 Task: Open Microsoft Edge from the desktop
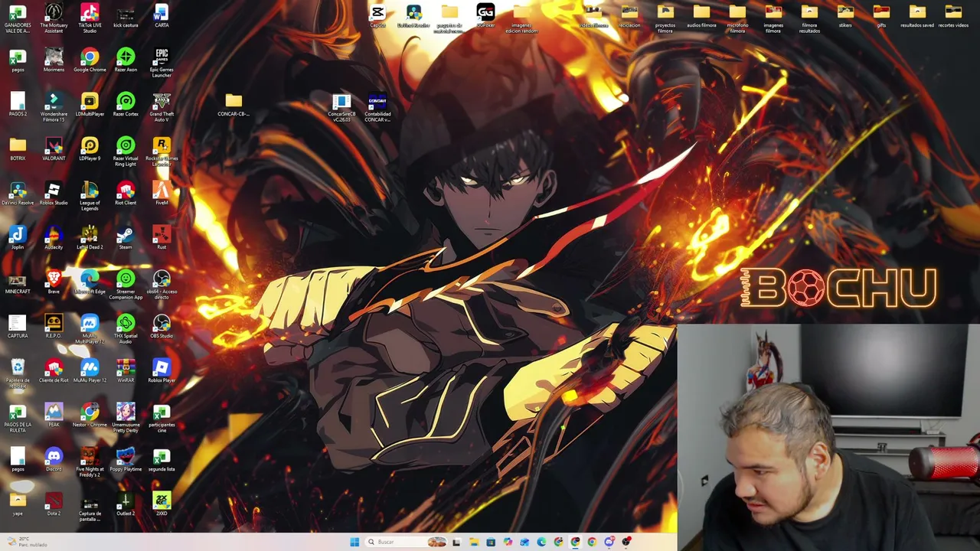(90, 282)
